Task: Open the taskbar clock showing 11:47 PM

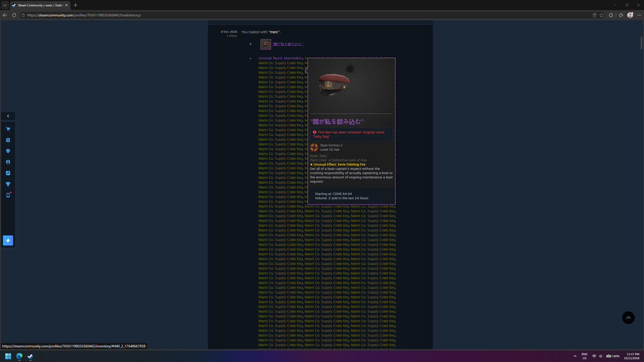Action: [x=633, y=356]
